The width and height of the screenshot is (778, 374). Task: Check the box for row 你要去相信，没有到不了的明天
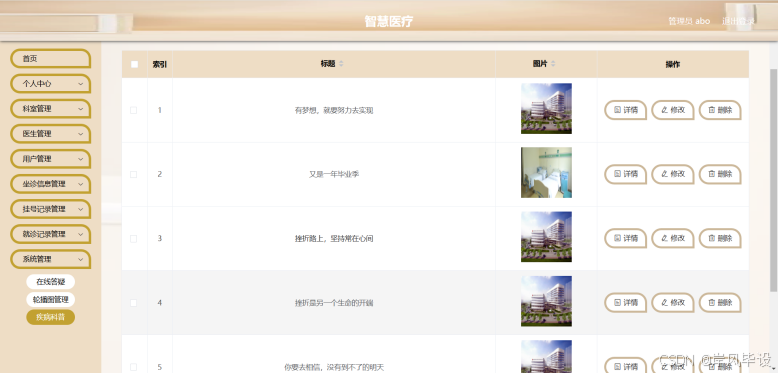click(x=133, y=367)
